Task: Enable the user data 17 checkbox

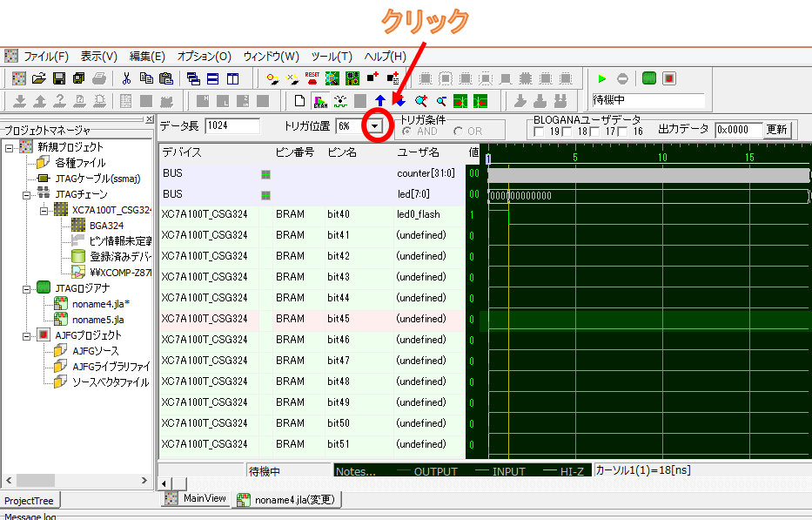Action: pos(595,132)
